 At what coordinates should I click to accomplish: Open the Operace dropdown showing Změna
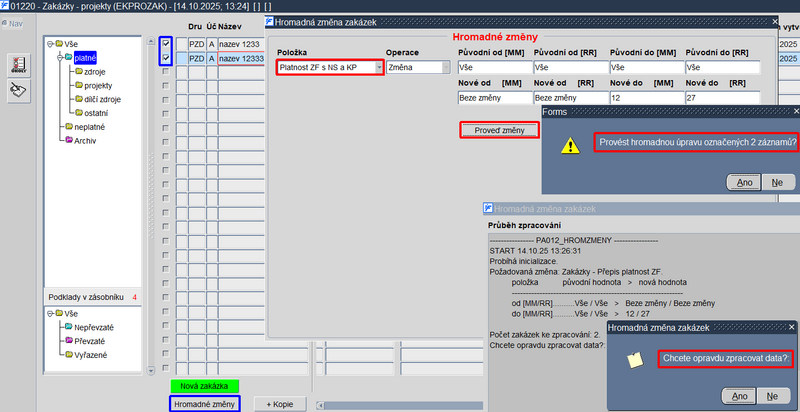pos(446,67)
